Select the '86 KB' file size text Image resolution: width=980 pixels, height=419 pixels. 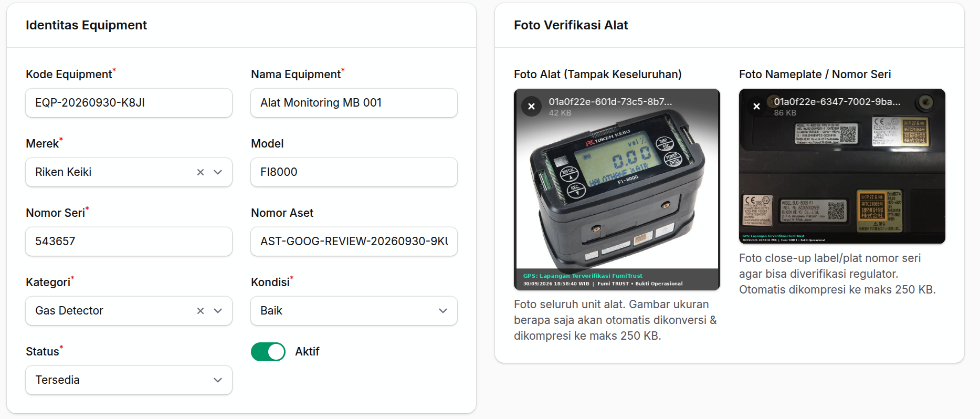coord(785,113)
